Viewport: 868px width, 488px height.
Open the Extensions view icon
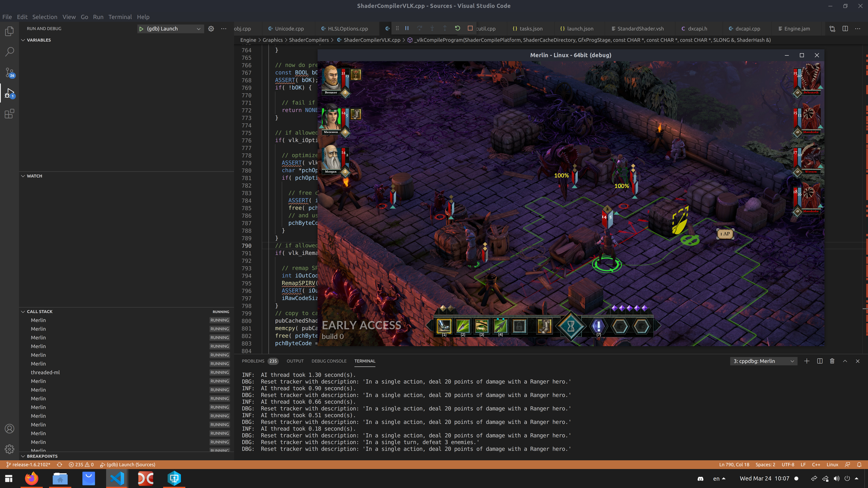pos(10,114)
